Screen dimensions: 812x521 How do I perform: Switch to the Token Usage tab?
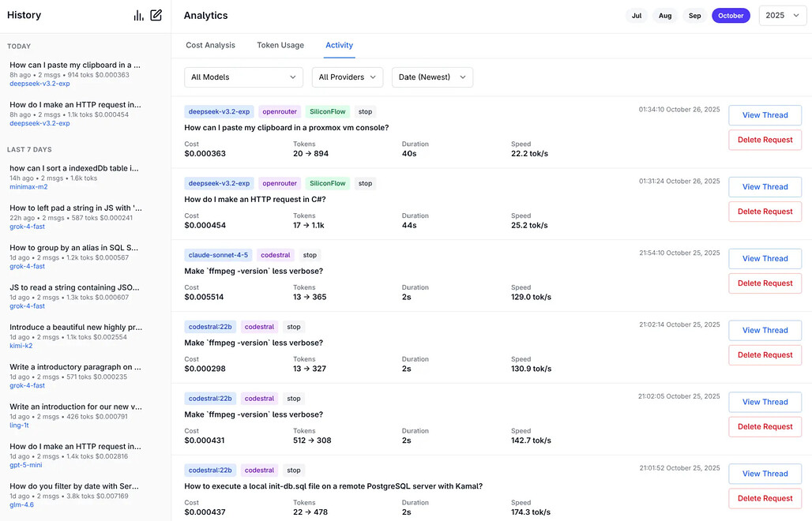tap(280, 45)
